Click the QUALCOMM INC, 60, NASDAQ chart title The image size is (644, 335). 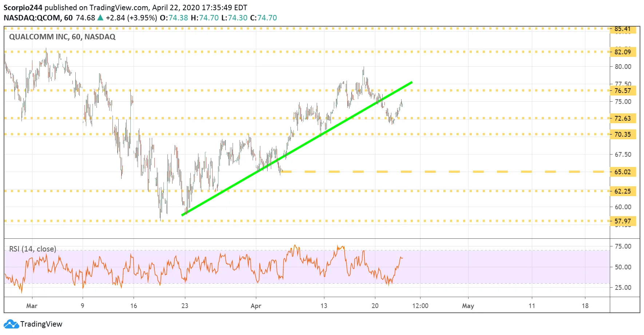(62, 37)
